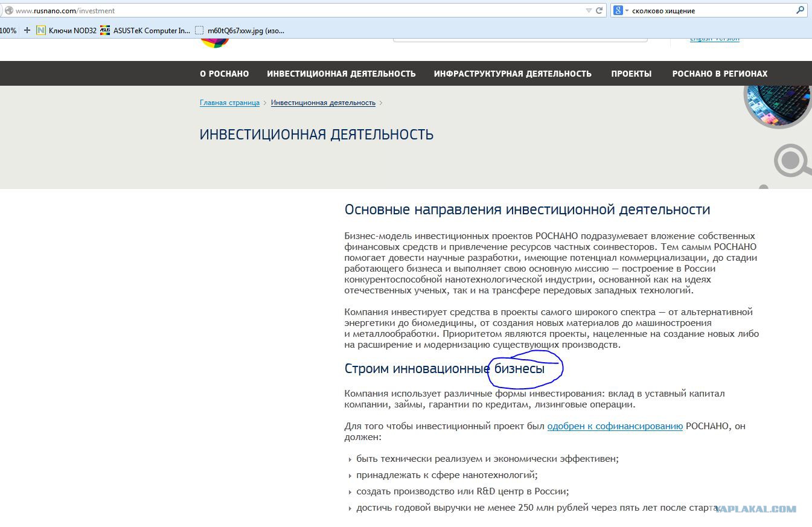The width and height of the screenshot is (812, 527).
Task: Click the plus button in bookmarks bar
Action: click(x=27, y=30)
